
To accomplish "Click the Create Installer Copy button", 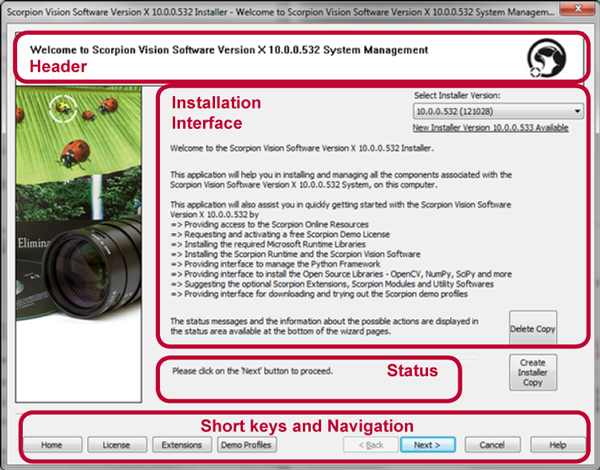I will [533, 372].
